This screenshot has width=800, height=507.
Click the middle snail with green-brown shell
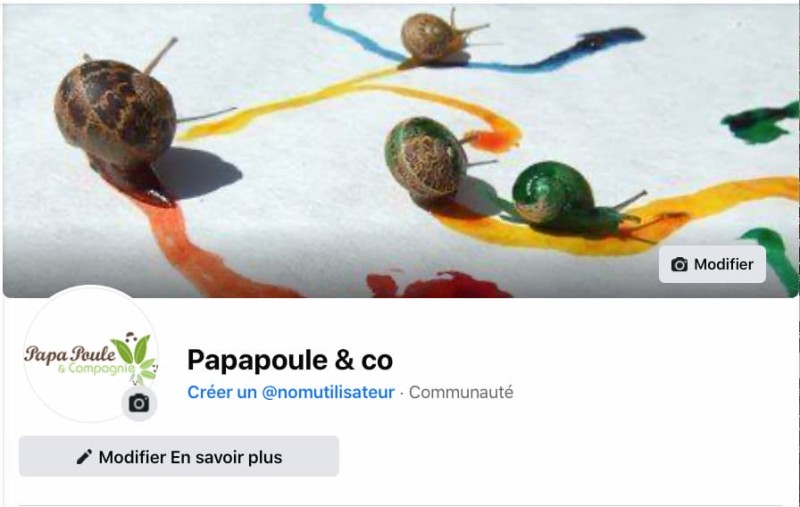426,159
